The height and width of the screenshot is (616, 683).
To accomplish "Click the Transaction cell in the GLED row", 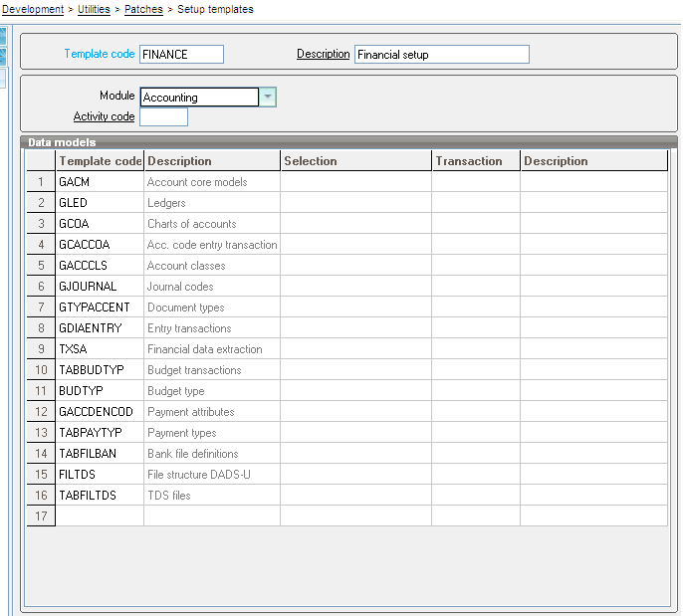I will tap(476, 202).
